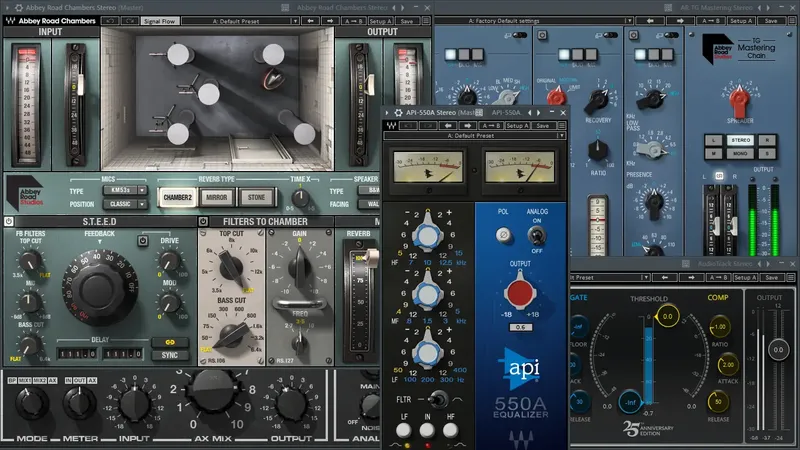Click the AudioTrack THRESHOLD slider handle

coord(667,316)
